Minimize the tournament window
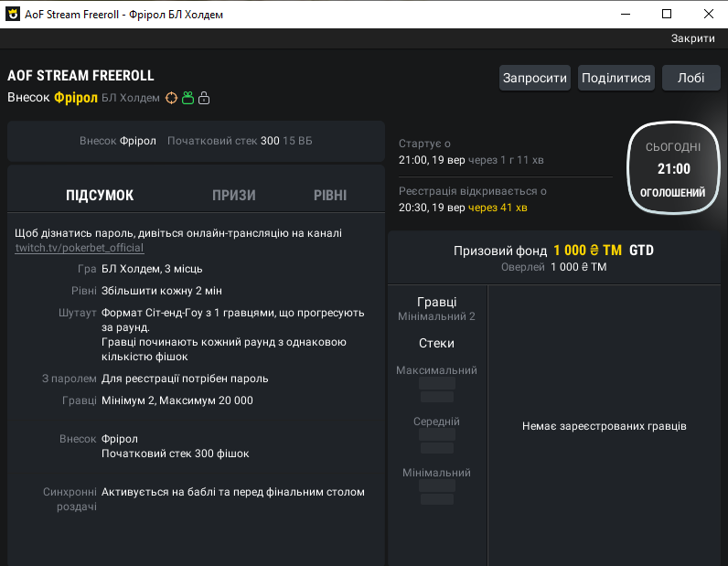 coord(626,14)
